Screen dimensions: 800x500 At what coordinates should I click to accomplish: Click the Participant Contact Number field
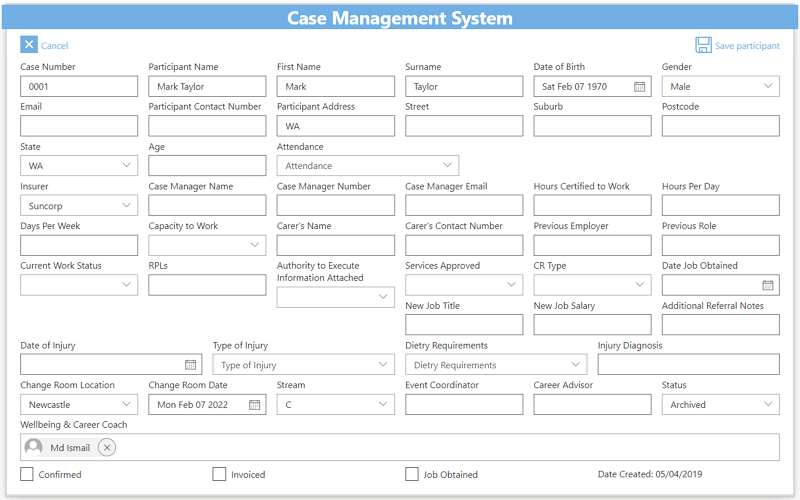pyautogui.click(x=207, y=126)
